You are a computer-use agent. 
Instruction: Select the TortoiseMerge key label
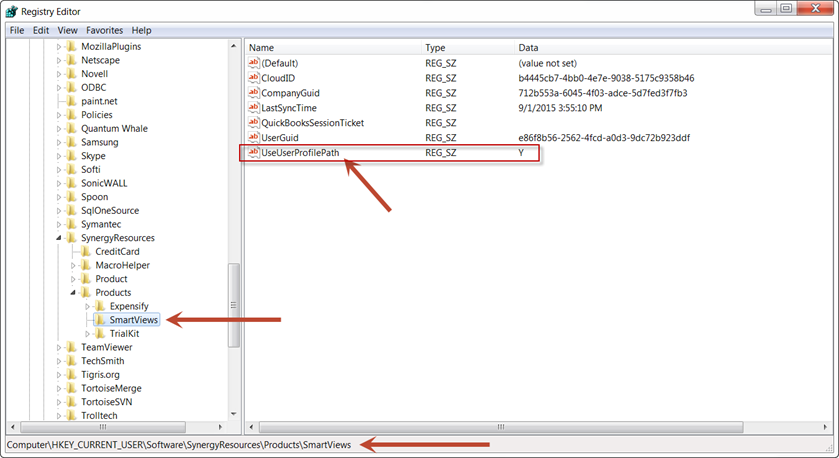tap(111, 388)
